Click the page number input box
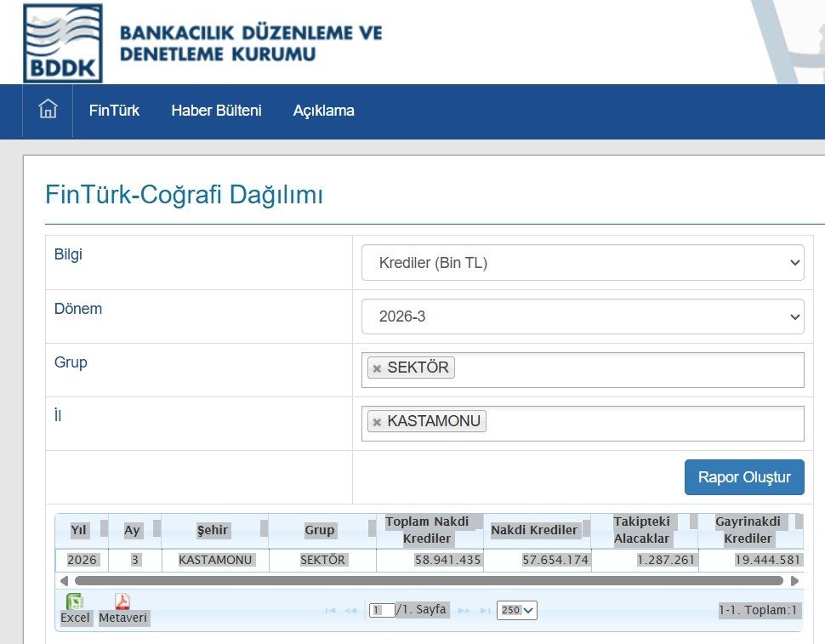 coord(382,610)
